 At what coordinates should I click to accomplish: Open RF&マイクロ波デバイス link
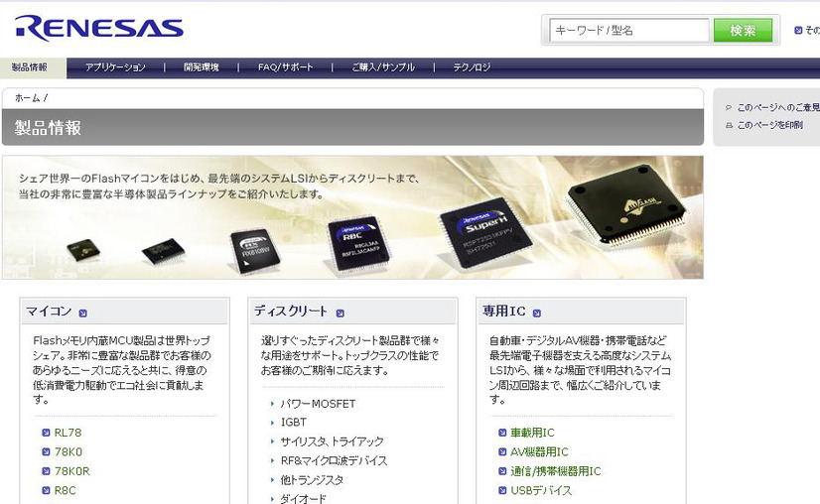coord(335,460)
